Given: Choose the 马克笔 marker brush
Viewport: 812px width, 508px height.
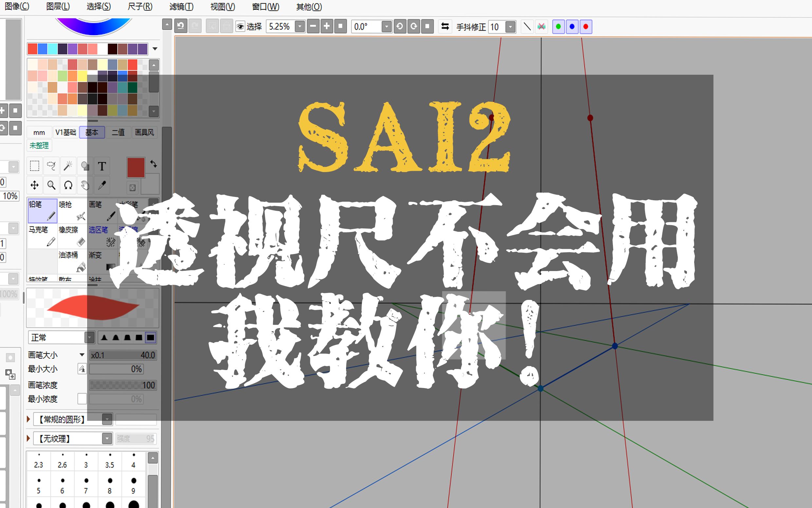Looking at the screenshot, I should 42,236.
